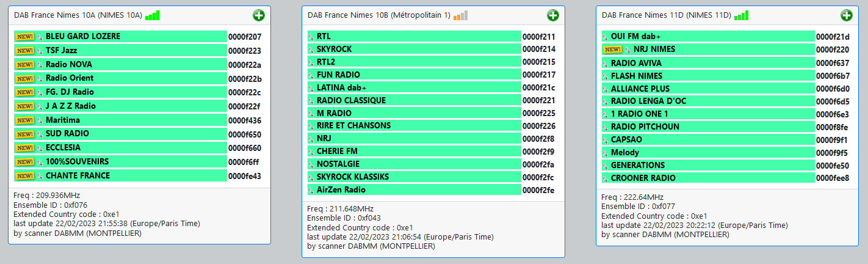The width and height of the screenshot is (868, 264).
Task: Select the NRJ row in the 10B list
Action: click(x=414, y=139)
